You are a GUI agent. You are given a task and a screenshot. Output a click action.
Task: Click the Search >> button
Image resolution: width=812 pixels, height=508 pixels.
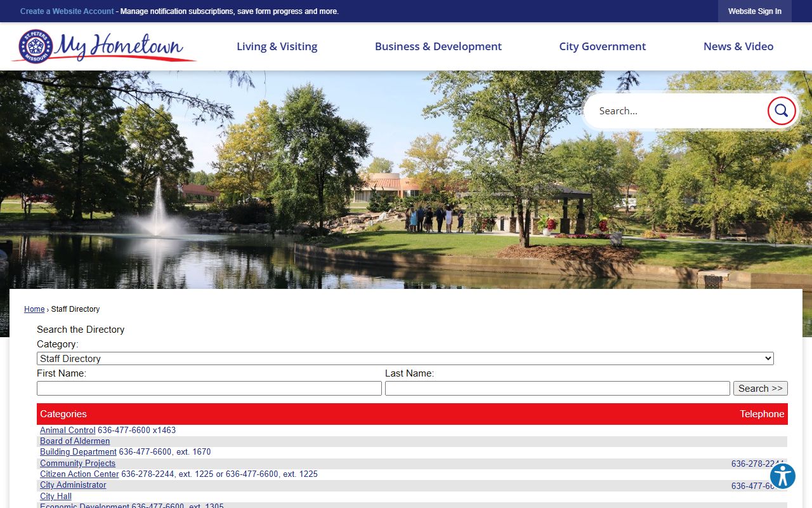pos(761,388)
